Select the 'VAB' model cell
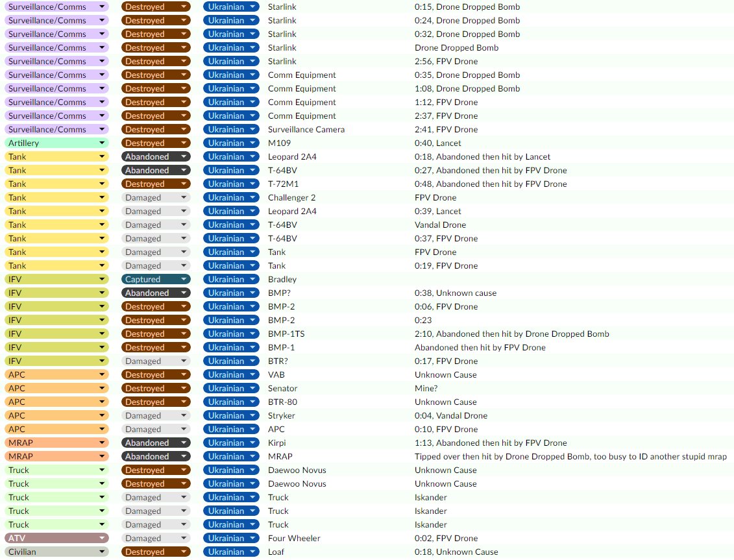 tap(276, 374)
